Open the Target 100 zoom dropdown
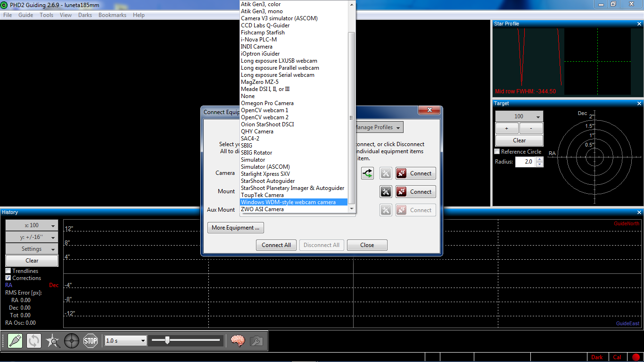Image resolution: width=644 pixels, height=362 pixels. [x=519, y=116]
